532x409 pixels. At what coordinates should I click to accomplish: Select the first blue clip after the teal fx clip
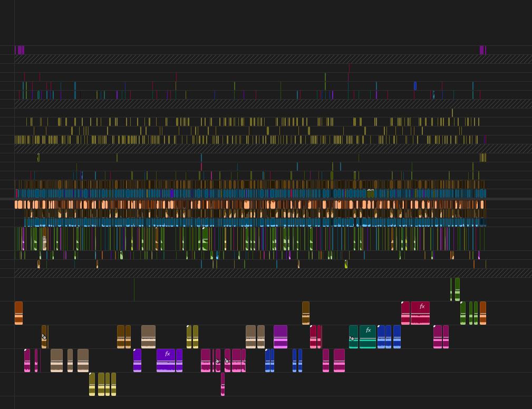coord(381,337)
